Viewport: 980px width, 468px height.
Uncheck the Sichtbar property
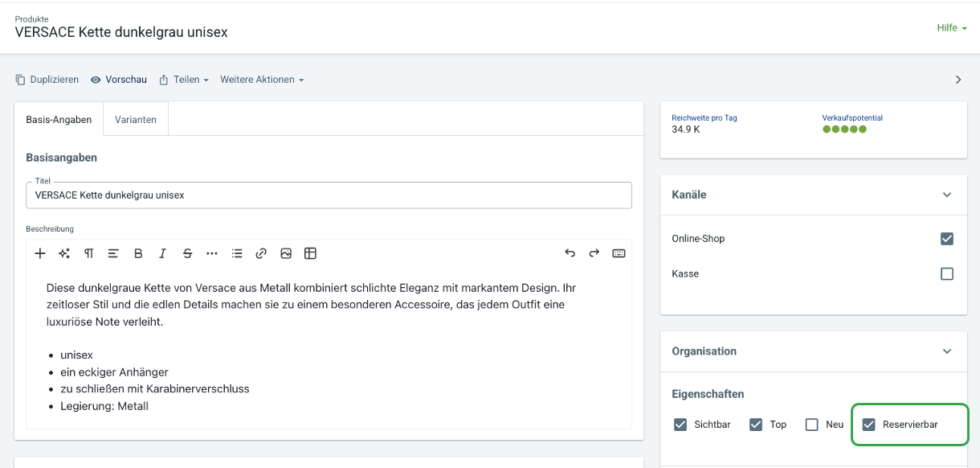click(680, 425)
